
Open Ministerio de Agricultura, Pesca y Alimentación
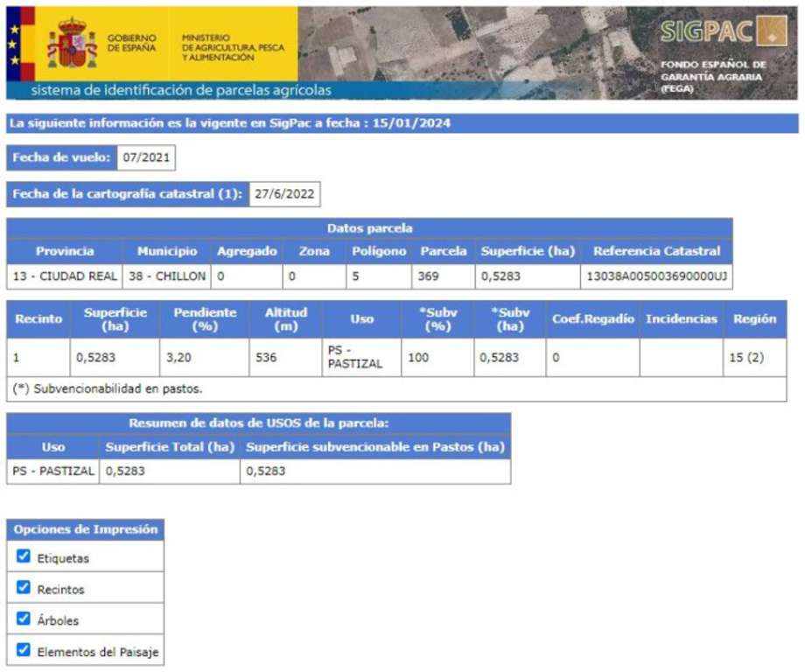tap(231, 48)
